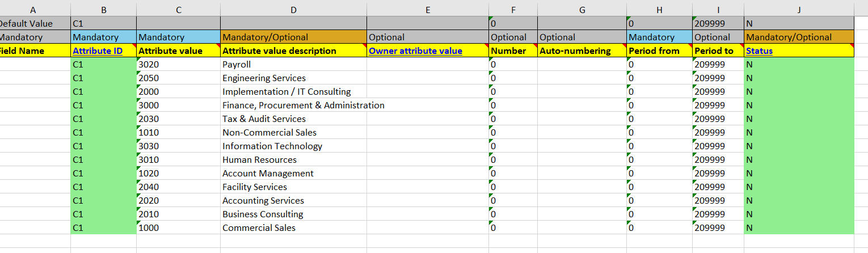Select the Mandatory/Optional cell in column D
868x253 pixels.
[x=293, y=37]
